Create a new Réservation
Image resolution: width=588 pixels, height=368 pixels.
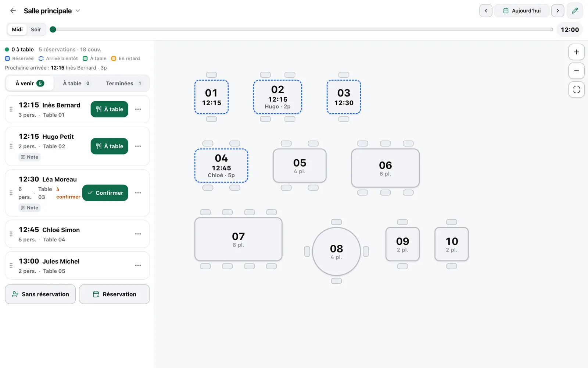coord(114,294)
